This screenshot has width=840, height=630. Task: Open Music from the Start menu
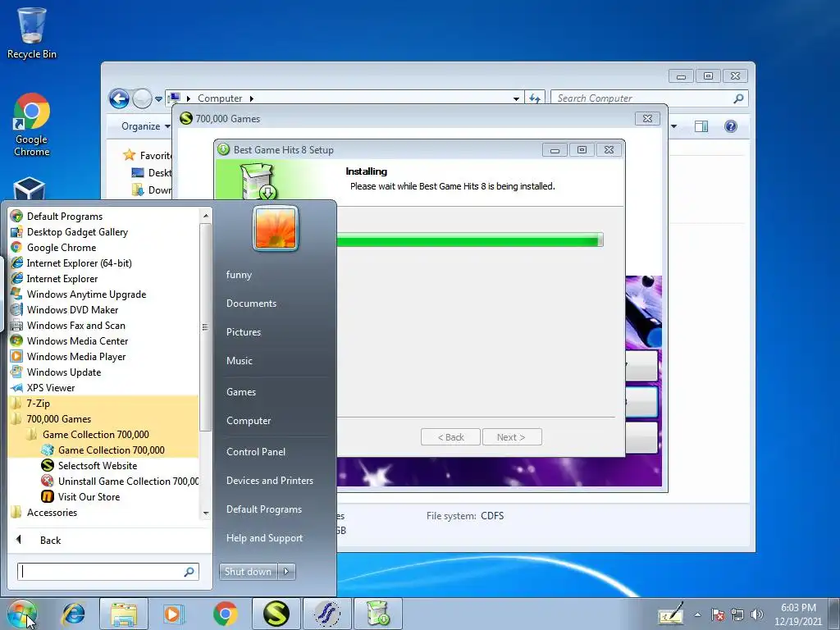point(239,361)
